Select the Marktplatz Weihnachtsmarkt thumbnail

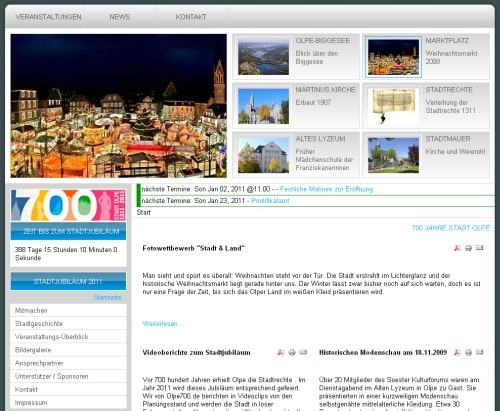click(393, 57)
